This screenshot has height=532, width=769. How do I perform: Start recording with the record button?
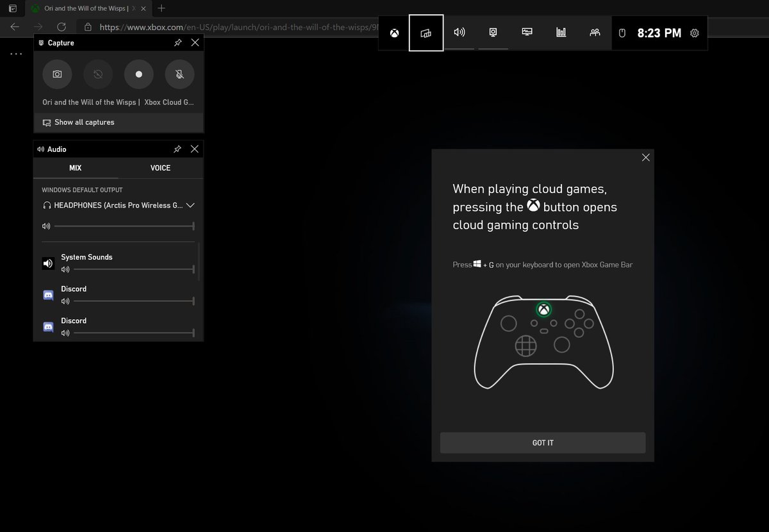[139, 74]
